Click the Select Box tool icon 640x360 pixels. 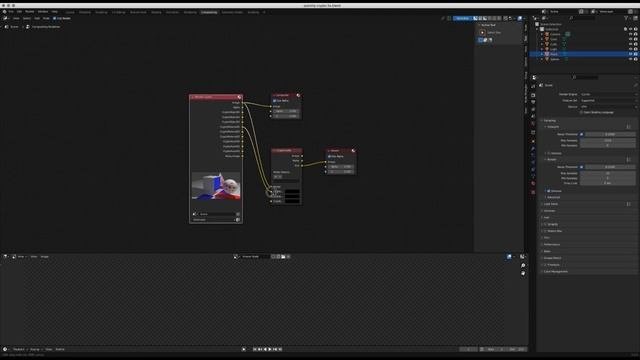click(482, 32)
